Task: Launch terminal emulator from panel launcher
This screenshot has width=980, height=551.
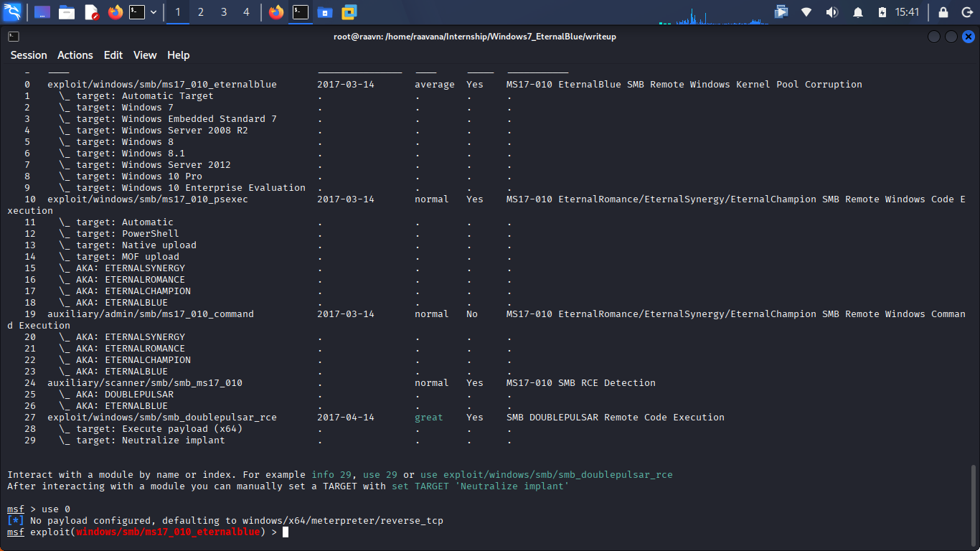Action: (x=137, y=12)
